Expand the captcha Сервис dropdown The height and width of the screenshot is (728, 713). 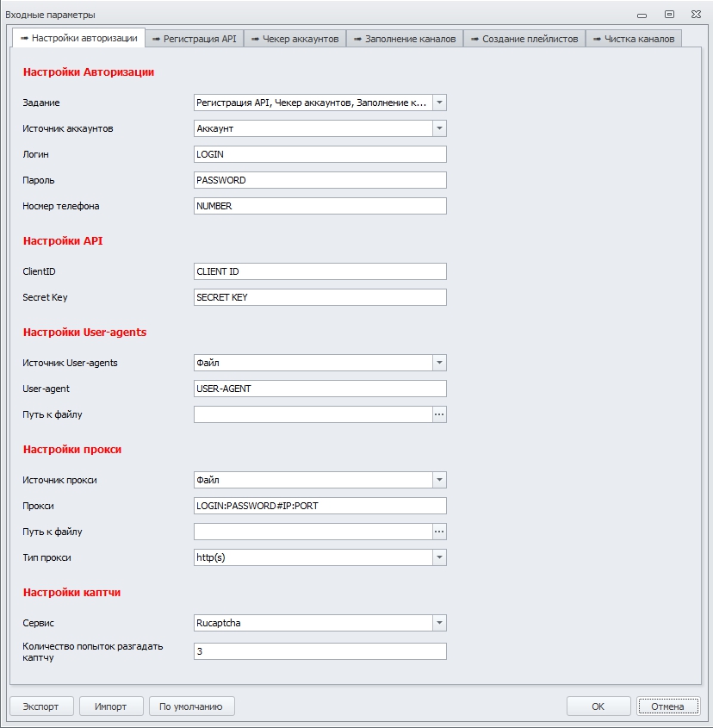[x=439, y=623]
